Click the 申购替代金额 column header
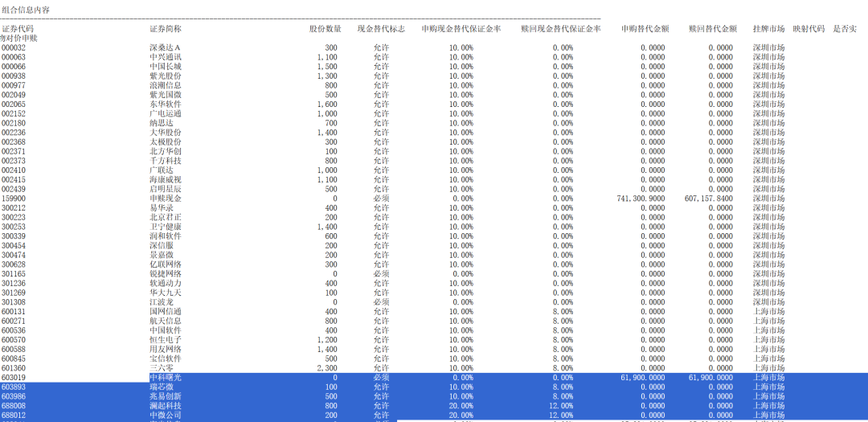Image resolution: width=868 pixels, height=422 pixels. [645, 29]
